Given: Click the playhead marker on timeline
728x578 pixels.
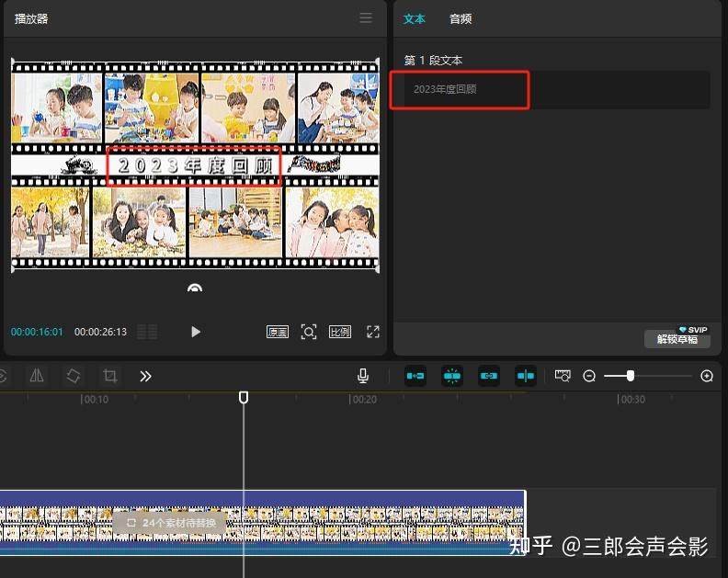Looking at the screenshot, I should (x=244, y=397).
